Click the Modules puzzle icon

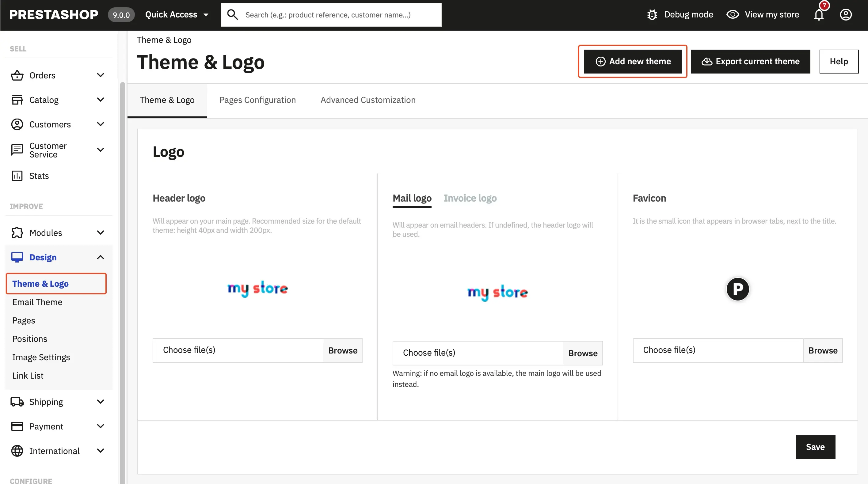tap(17, 233)
